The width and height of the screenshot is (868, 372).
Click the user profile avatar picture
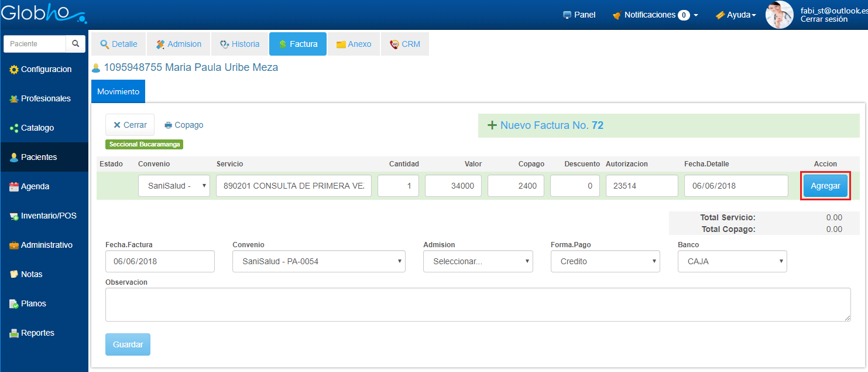coord(779,15)
